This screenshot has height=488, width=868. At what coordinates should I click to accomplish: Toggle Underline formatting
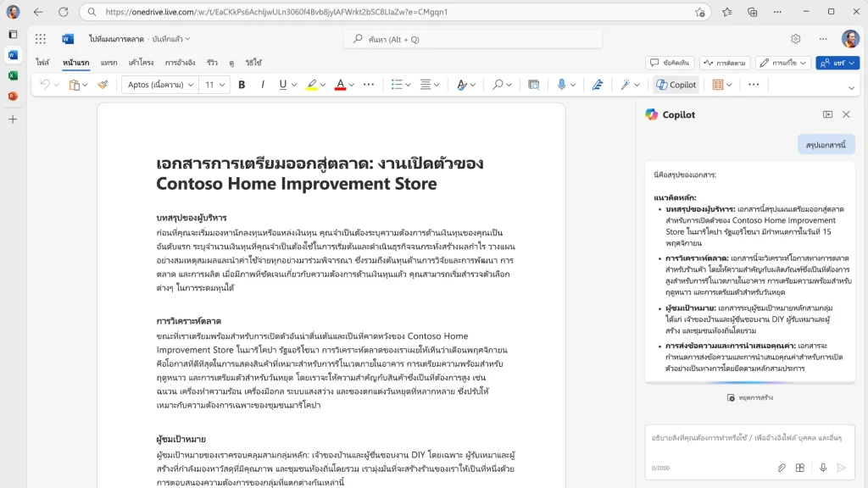(x=283, y=85)
